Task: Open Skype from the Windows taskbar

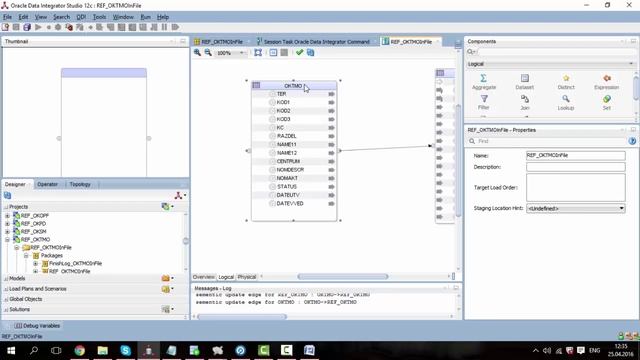Action: pyautogui.click(x=125, y=350)
